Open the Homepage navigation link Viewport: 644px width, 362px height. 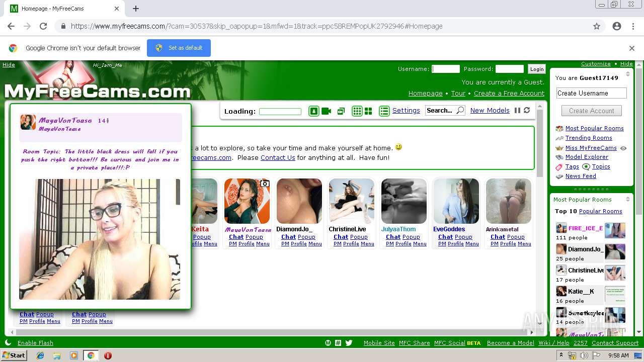tap(426, 93)
